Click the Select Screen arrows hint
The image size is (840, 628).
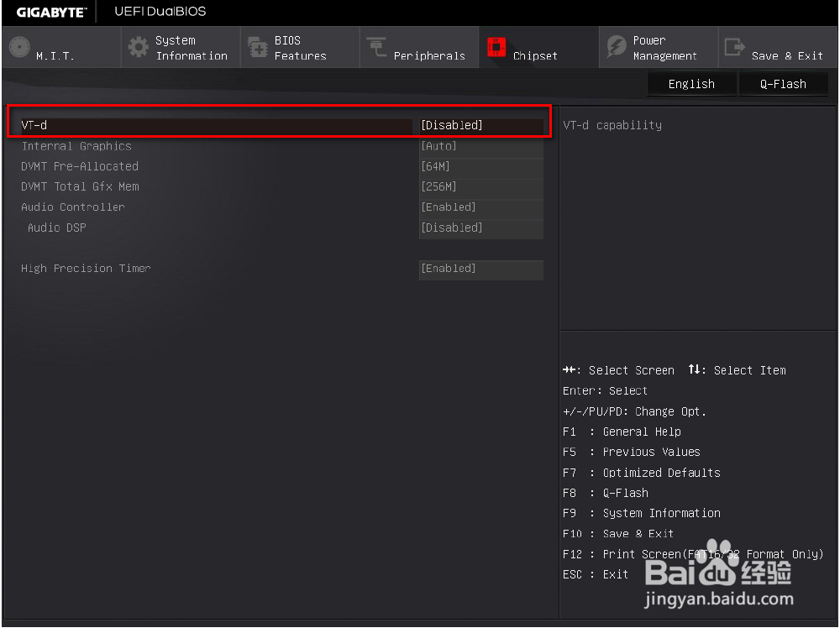pos(619,370)
